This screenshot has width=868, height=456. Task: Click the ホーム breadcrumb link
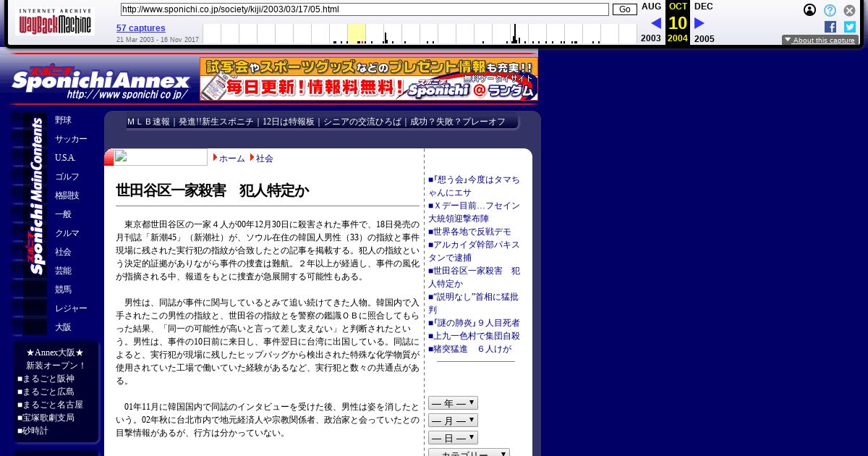232,158
